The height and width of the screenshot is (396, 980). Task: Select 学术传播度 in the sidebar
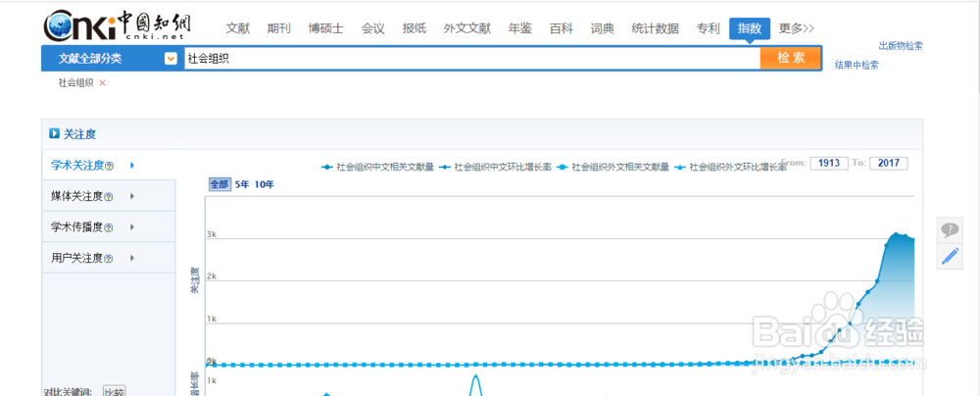(x=76, y=227)
